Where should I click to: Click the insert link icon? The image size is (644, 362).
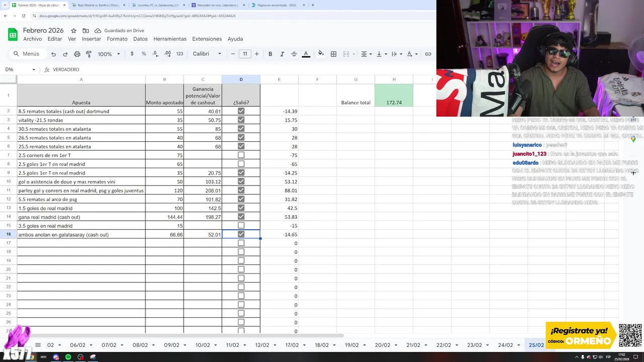tap(428, 54)
